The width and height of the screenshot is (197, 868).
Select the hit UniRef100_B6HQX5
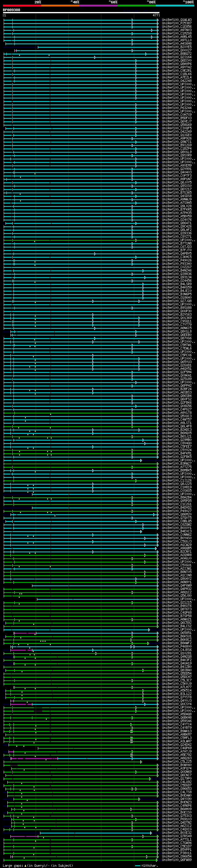click(177, 433)
